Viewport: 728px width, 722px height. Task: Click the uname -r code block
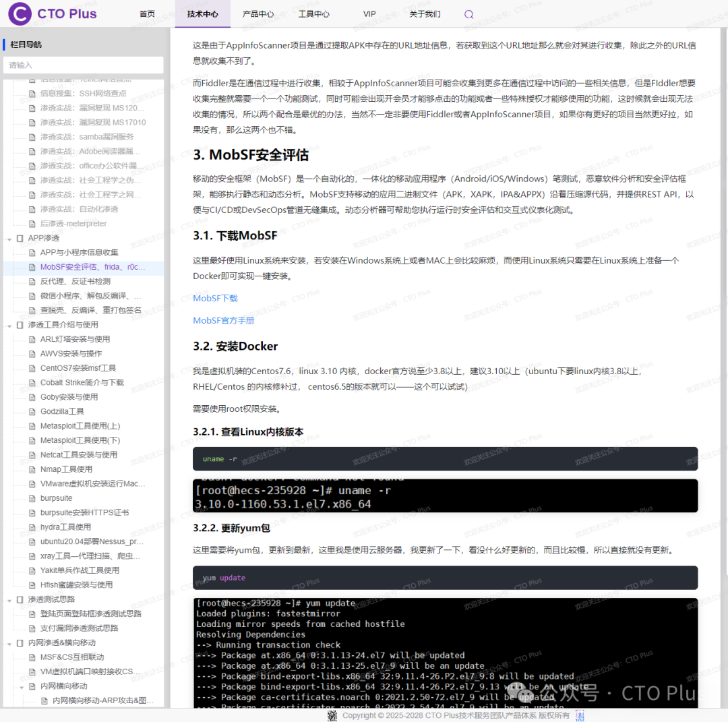tap(445, 458)
